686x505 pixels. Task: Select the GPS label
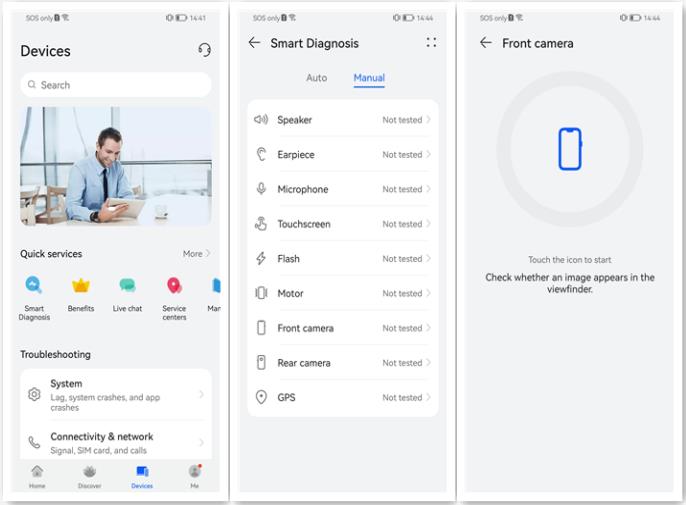[x=287, y=397]
